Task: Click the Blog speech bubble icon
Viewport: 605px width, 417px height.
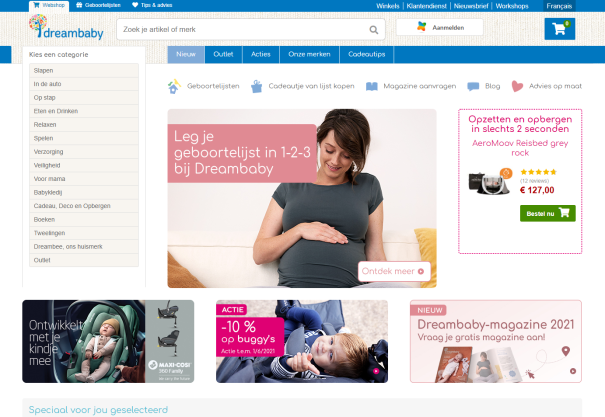Action: pos(473,86)
